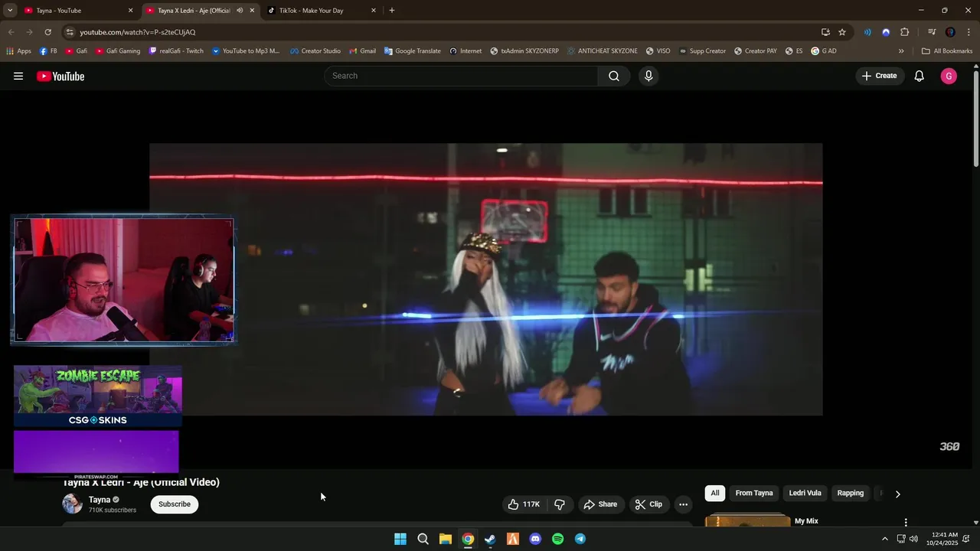Subscribe to the Tayna channel
This screenshot has width=980, height=551.
[x=175, y=504]
